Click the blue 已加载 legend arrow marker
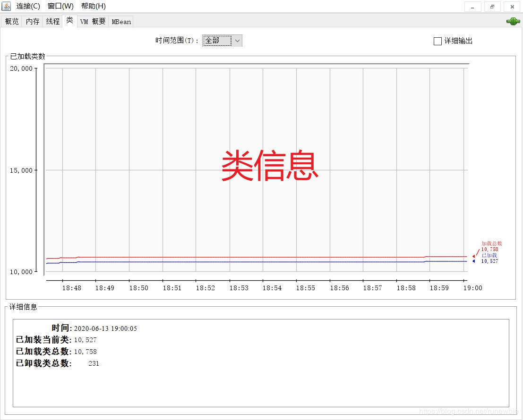This screenshot has width=523, height=420. pos(474,261)
